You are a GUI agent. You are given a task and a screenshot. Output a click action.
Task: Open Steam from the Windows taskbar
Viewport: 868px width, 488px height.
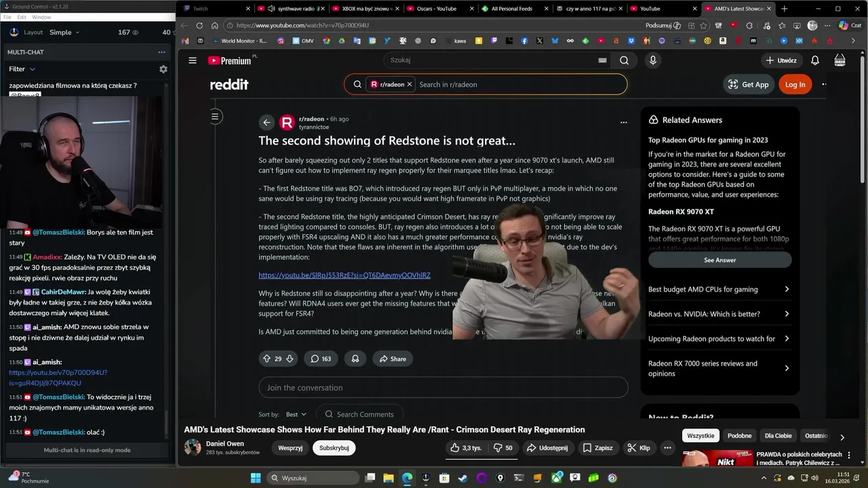(463, 478)
